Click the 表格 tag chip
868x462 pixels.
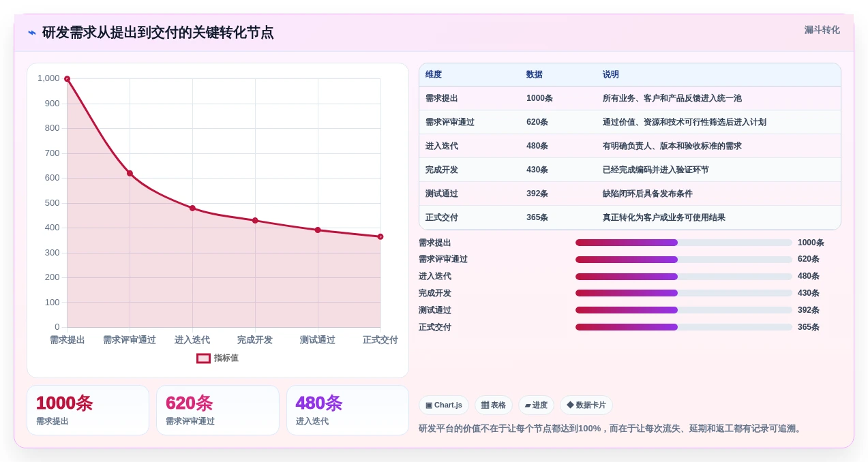pos(494,405)
